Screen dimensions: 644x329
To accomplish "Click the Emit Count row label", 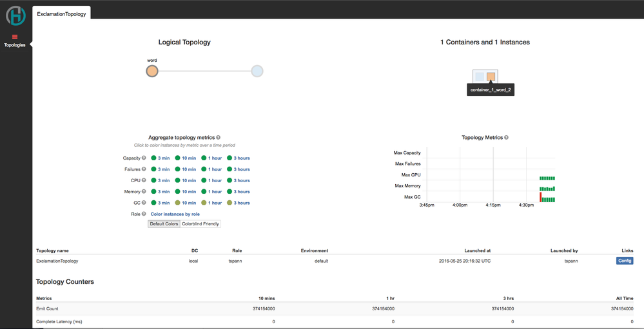I will 48,308.
